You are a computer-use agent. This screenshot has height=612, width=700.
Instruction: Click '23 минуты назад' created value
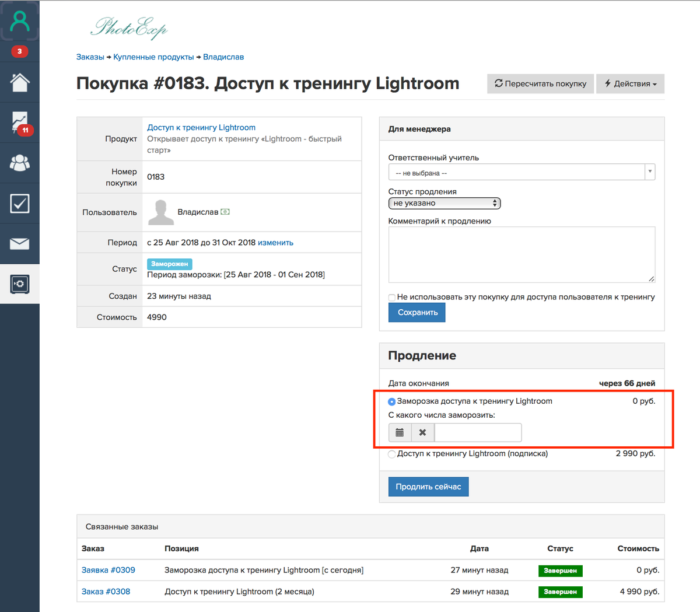[x=179, y=296]
